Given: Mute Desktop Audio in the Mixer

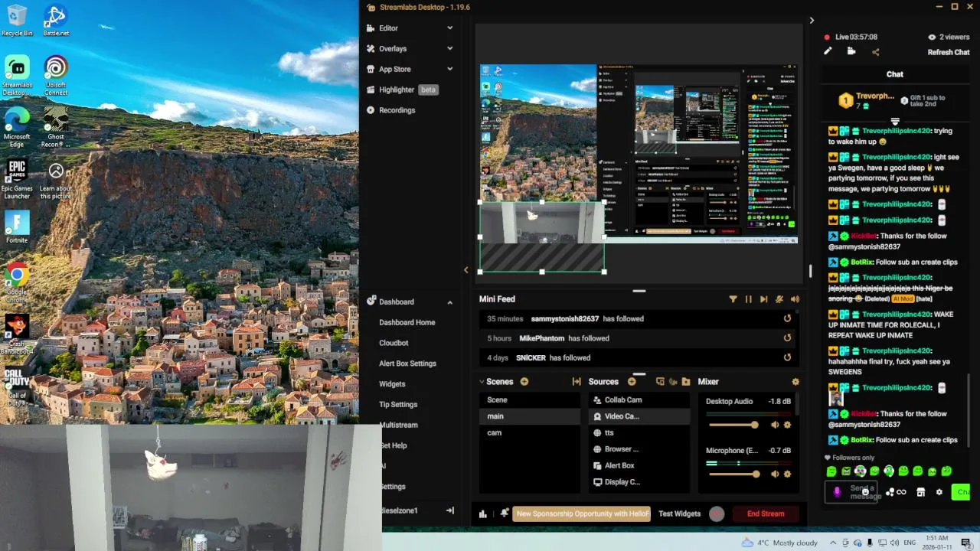Looking at the screenshot, I should (775, 425).
